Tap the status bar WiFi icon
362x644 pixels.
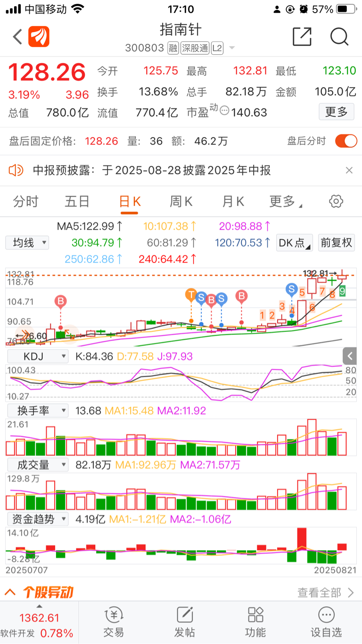coord(78,9)
